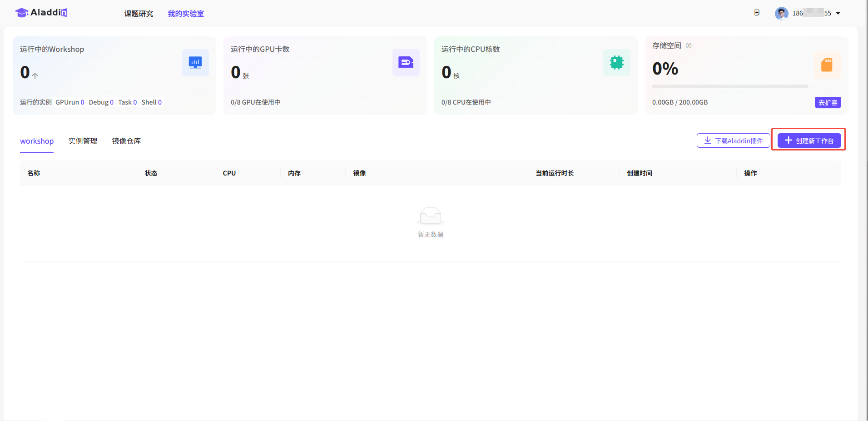Click the GPU card icon
The image size is (868, 421).
(x=406, y=63)
